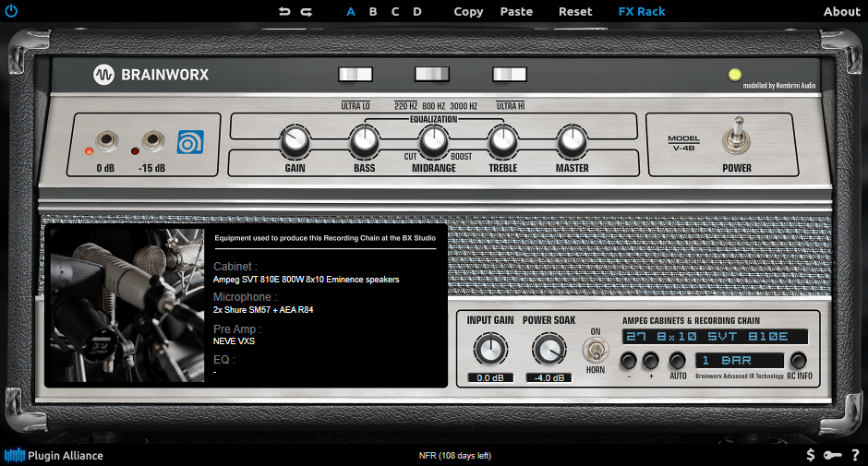Flip the amp Power toggle switch
Screen dimensions: 868x466
(736, 135)
